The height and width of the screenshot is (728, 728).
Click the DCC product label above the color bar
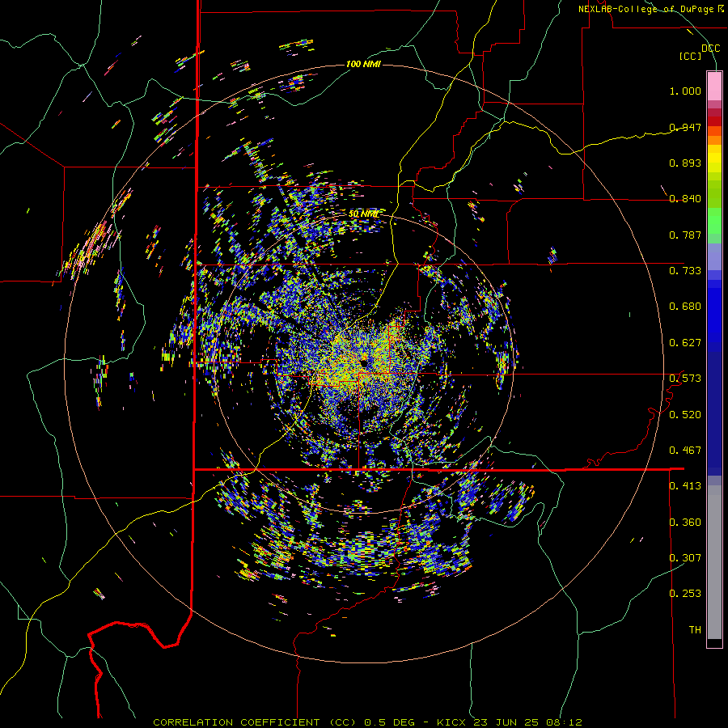click(x=710, y=48)
